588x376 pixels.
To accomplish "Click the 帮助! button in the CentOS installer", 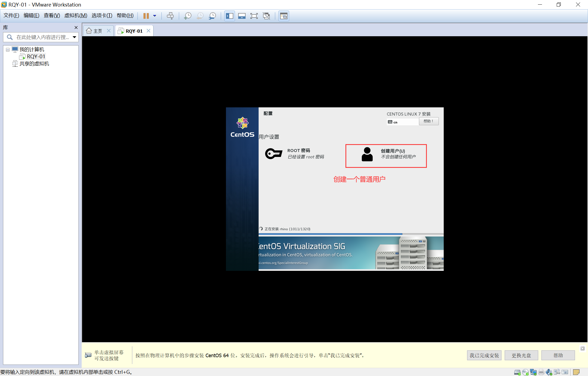I will (429, 121).
